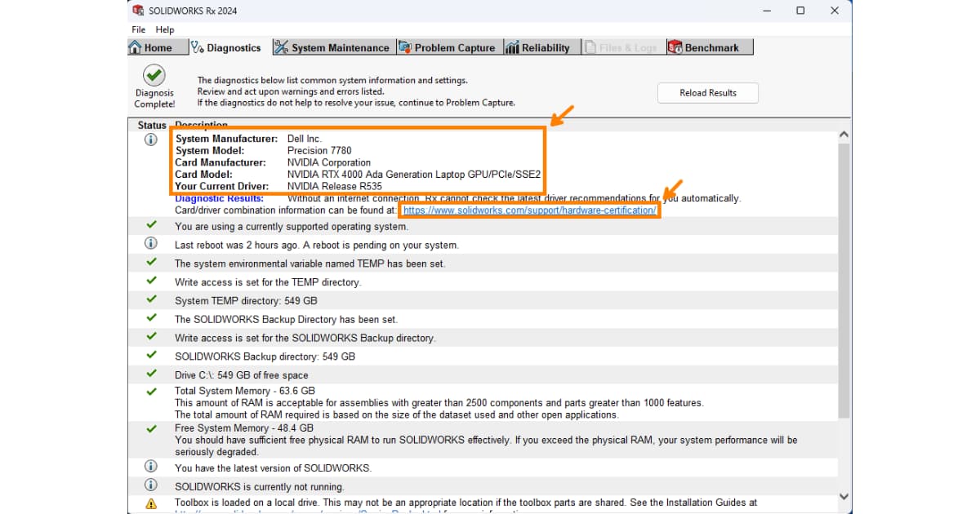
Task: Click the info icon beside System Manufacturer
Action: (151, 140)
